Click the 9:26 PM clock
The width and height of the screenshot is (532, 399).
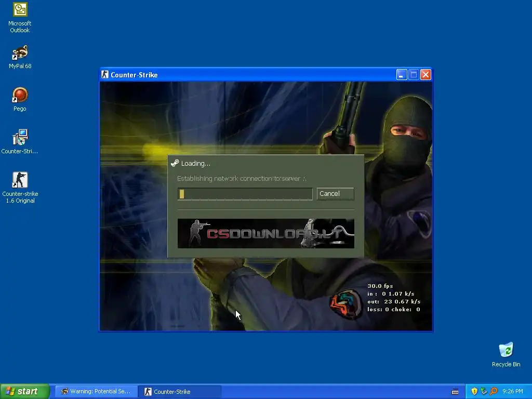click(512, 392)
